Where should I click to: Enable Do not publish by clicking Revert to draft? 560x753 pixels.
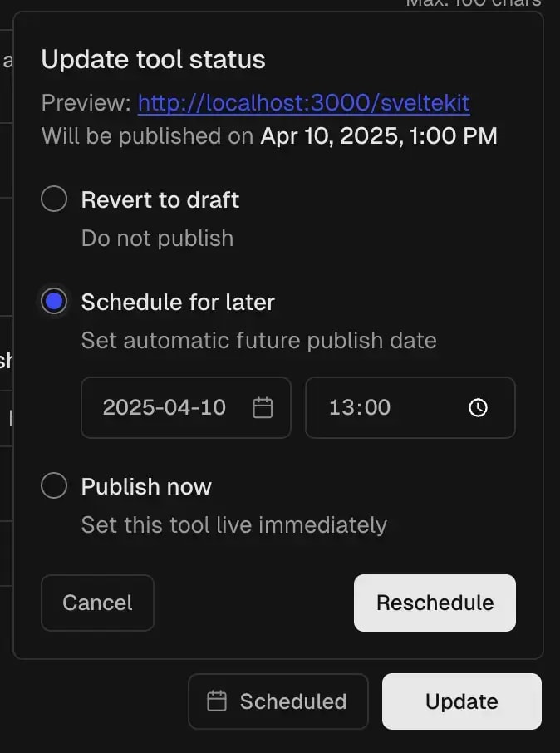pos(53,199)
